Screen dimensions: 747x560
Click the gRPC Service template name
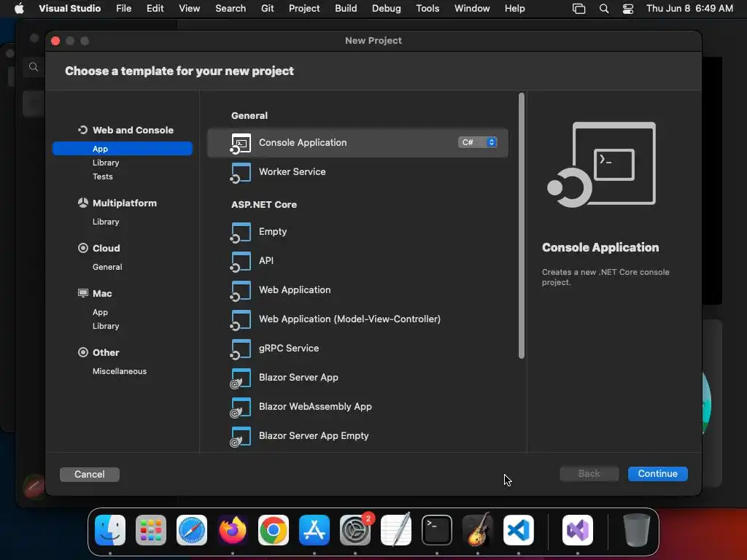coord(289,348)
